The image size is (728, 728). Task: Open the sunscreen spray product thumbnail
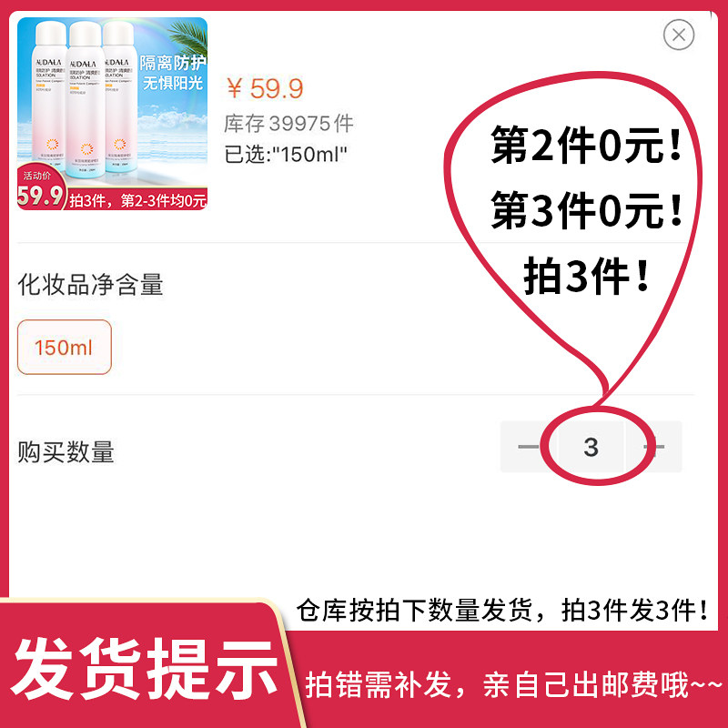pyautogui.click(x=112, y=114)
